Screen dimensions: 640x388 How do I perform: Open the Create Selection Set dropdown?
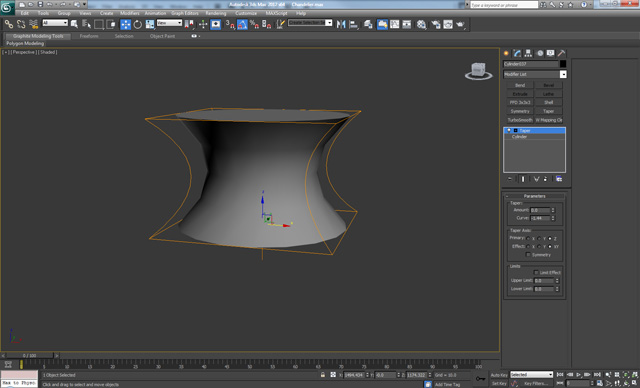point(310,23)
